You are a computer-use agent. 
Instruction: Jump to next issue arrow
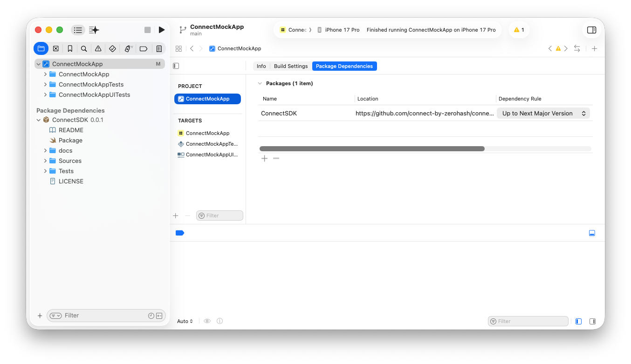[x=566, y=48]
